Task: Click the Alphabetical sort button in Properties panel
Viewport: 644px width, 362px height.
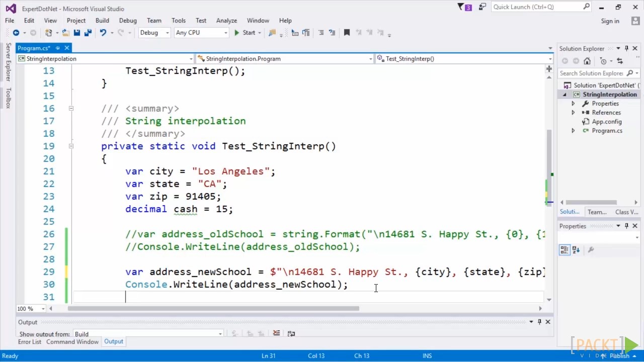Action: [576, 250]
